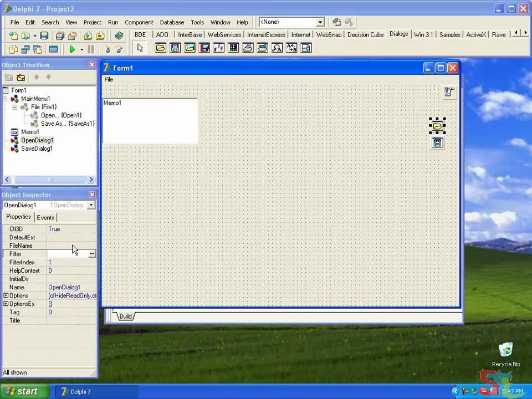
Task: Click Delphi 7 taskbar button
Action: click(x=96, y=392)
